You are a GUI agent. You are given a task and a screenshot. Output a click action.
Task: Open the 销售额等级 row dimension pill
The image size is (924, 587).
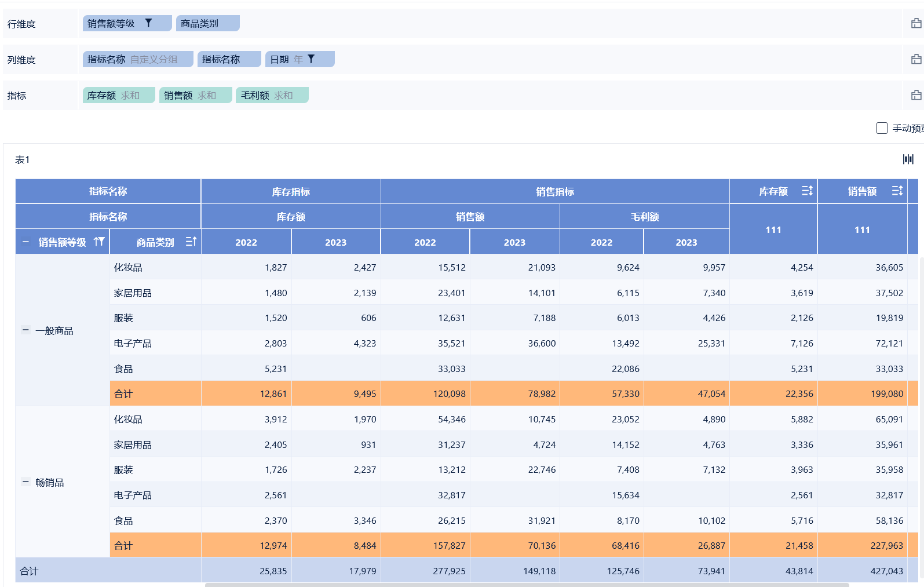tap(127, 23)
